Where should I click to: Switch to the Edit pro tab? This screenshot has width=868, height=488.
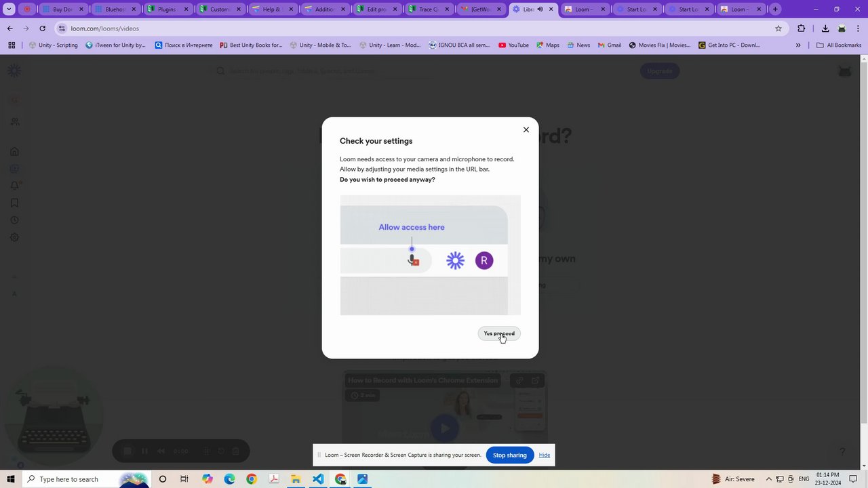coord(378,9)
